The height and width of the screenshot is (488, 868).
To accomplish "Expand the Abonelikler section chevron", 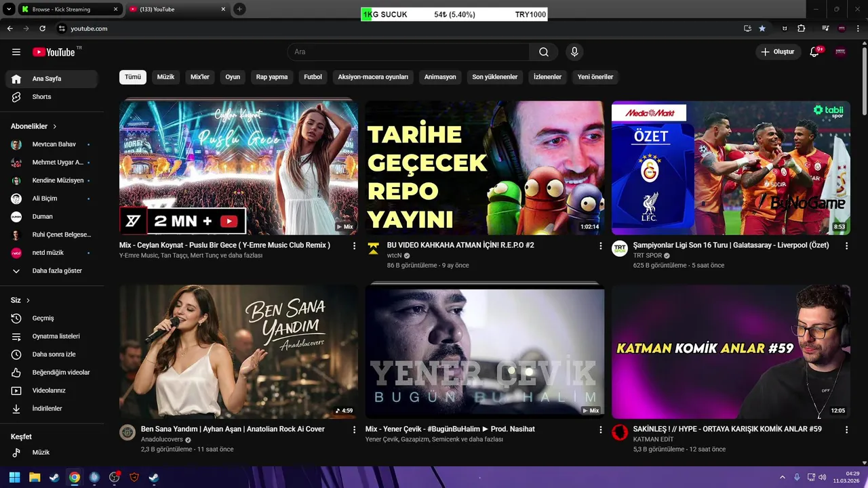I will 55,127.
